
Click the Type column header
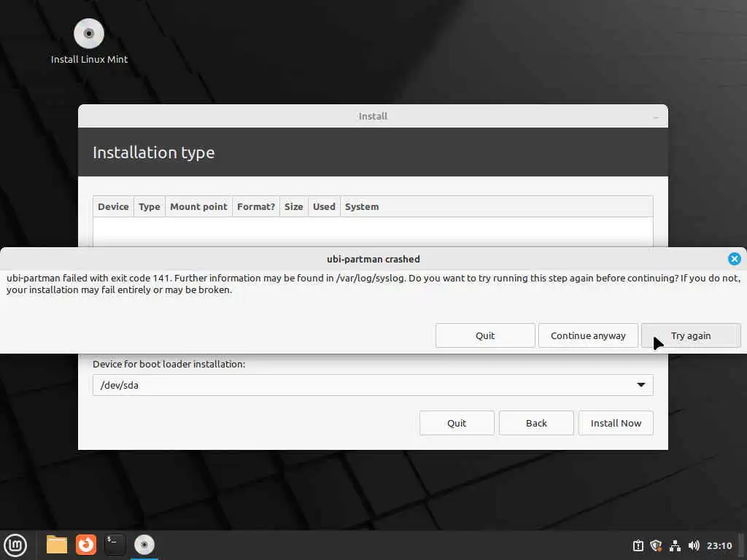click(x=149, y=206)
